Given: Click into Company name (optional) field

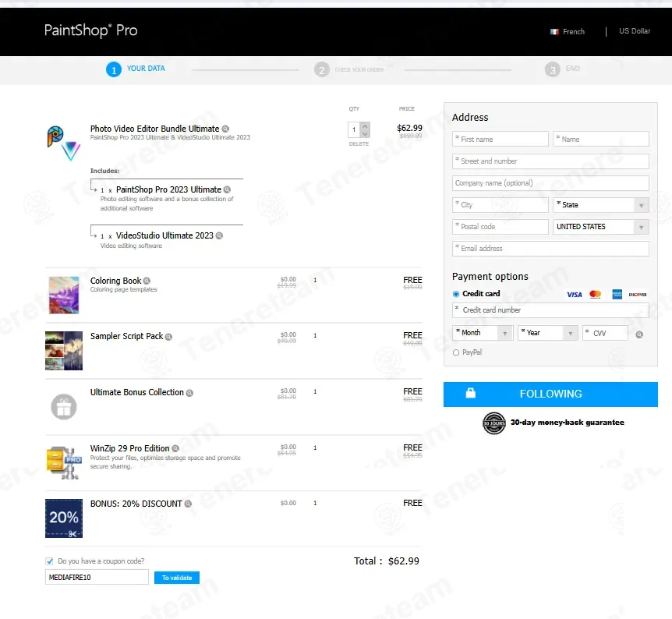Looking at the screenshot, I should [550, 183].
